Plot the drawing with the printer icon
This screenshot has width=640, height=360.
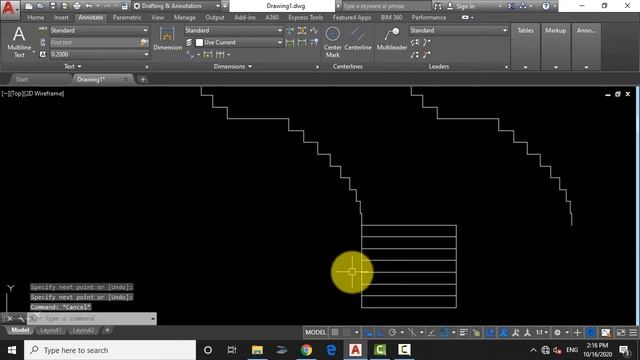tap(77, 6)
